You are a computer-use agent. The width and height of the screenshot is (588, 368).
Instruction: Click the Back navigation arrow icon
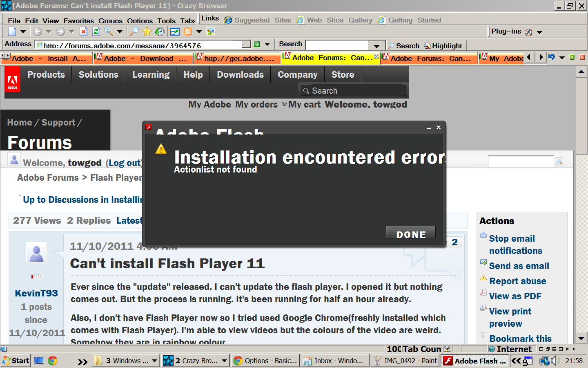[38, 31]
